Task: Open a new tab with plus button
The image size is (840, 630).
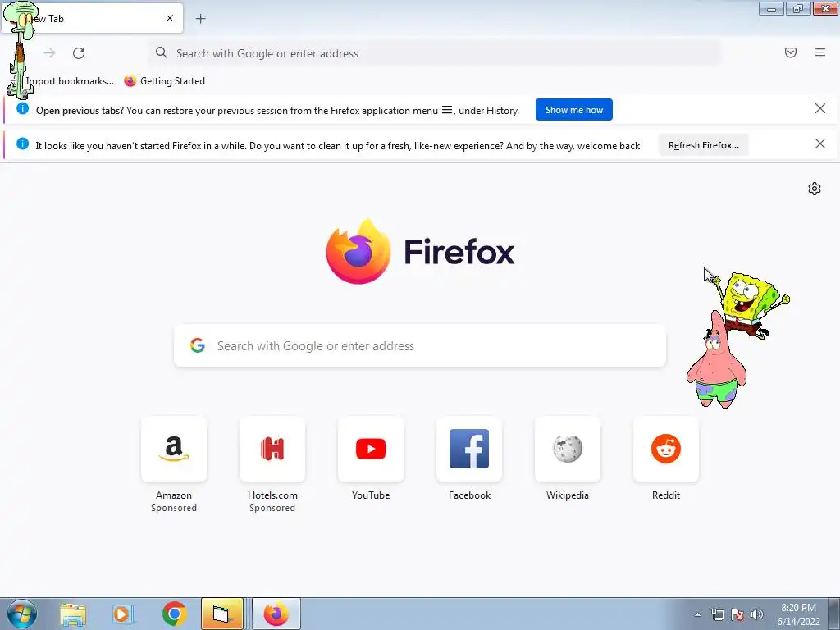Action: tap(200, 19)
